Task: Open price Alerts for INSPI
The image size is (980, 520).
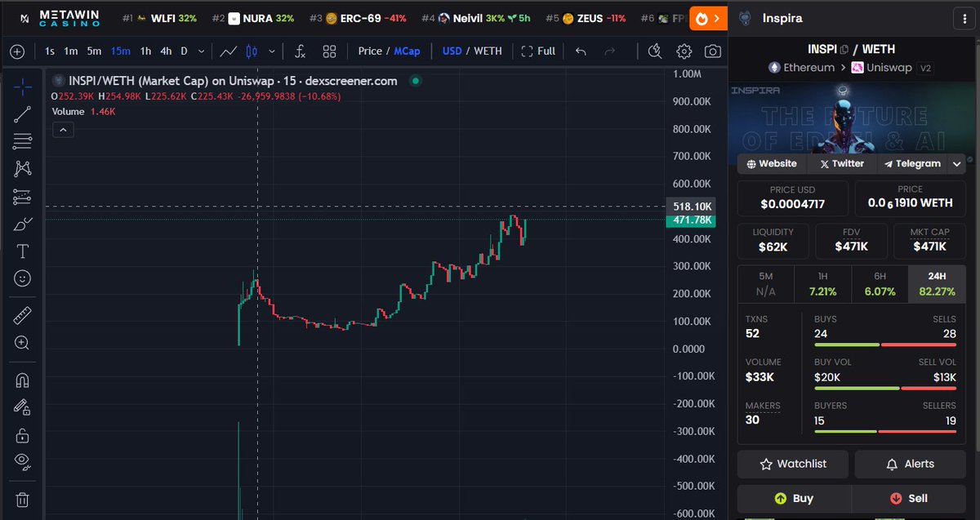Action: 911,464
